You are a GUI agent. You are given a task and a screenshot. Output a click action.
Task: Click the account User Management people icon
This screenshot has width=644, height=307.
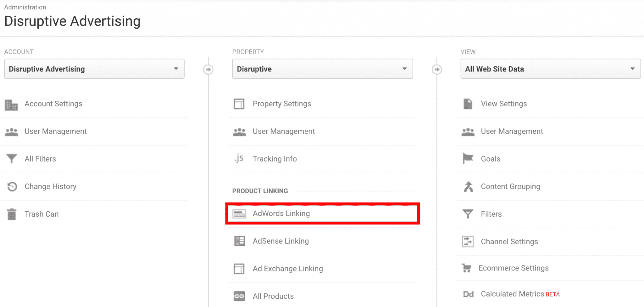click(12, 132)
